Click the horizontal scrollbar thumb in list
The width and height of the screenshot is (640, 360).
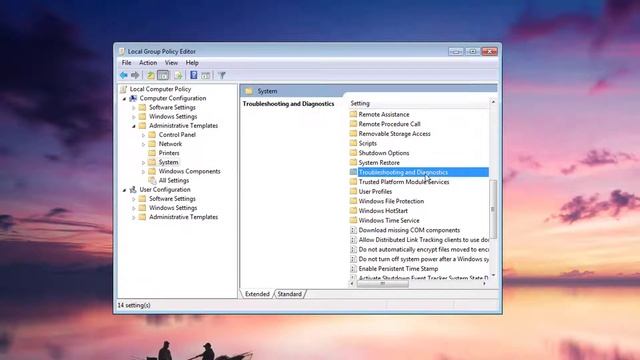[383, 284]
